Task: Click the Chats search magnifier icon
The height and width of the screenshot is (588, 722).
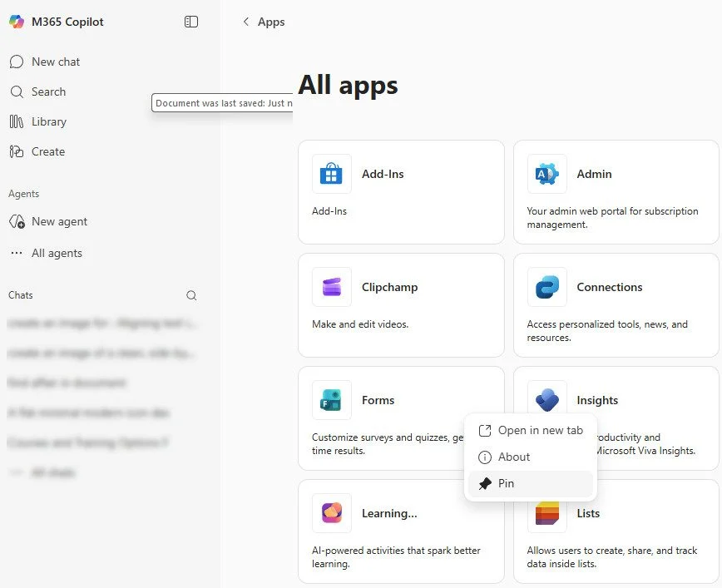Action: pyautogui.click(x=191, y=295)
